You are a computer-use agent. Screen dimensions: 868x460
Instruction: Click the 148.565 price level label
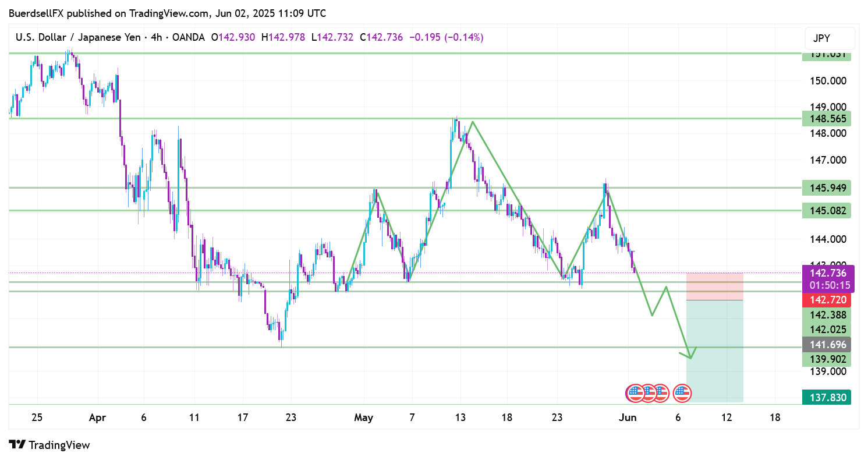point(827,119)
